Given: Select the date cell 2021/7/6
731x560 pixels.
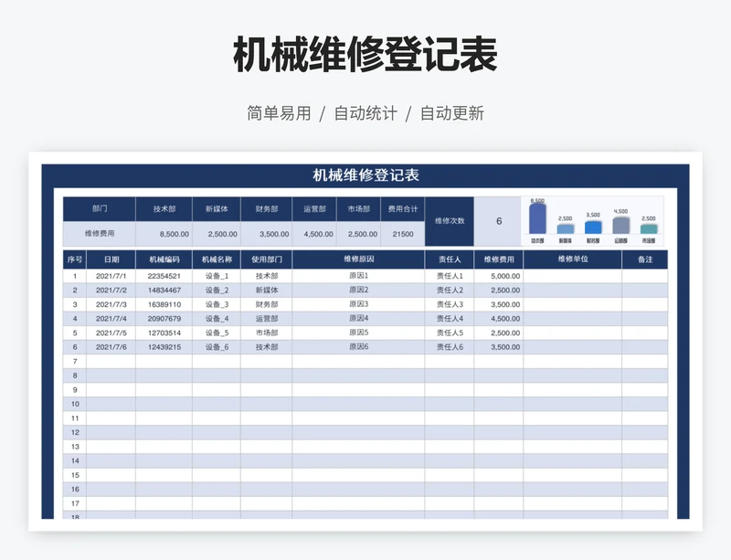Looking at the screenshot, I should click(x=111, y=347).
